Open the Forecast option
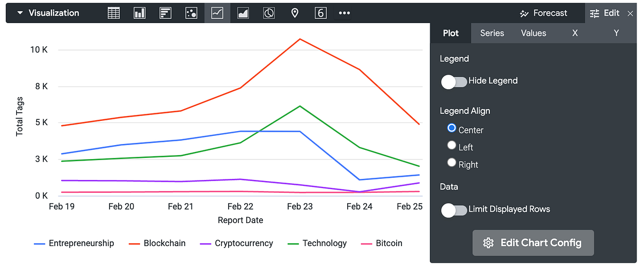 (x=543, y=13)
